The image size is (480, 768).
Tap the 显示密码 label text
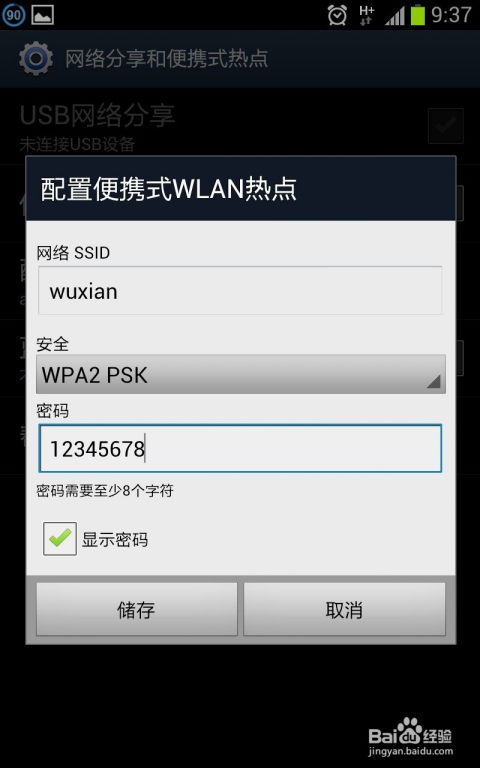pos(115,539)
